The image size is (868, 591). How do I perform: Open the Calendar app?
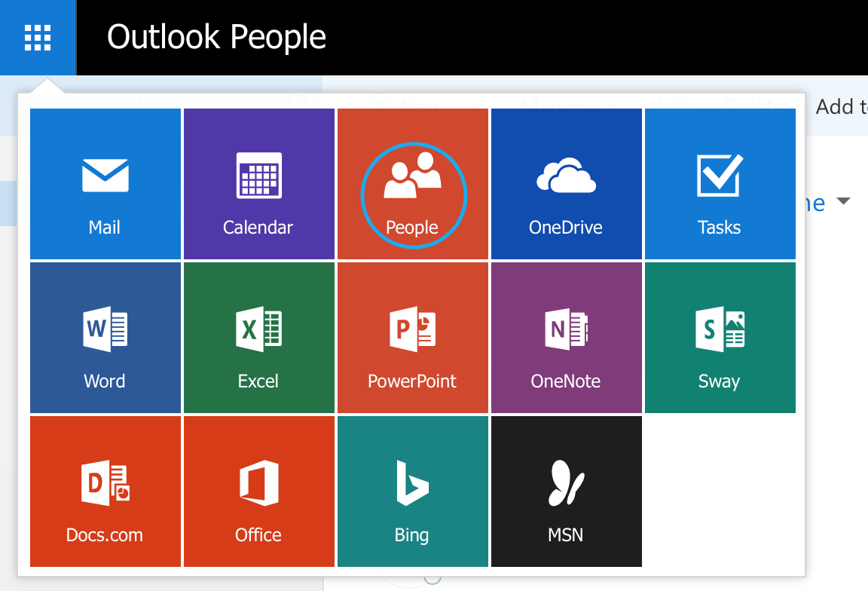tap(258, 183)
